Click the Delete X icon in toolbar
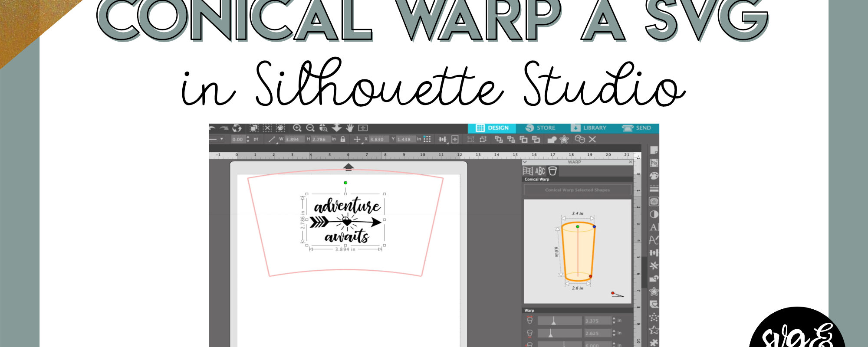 point(592,139)
